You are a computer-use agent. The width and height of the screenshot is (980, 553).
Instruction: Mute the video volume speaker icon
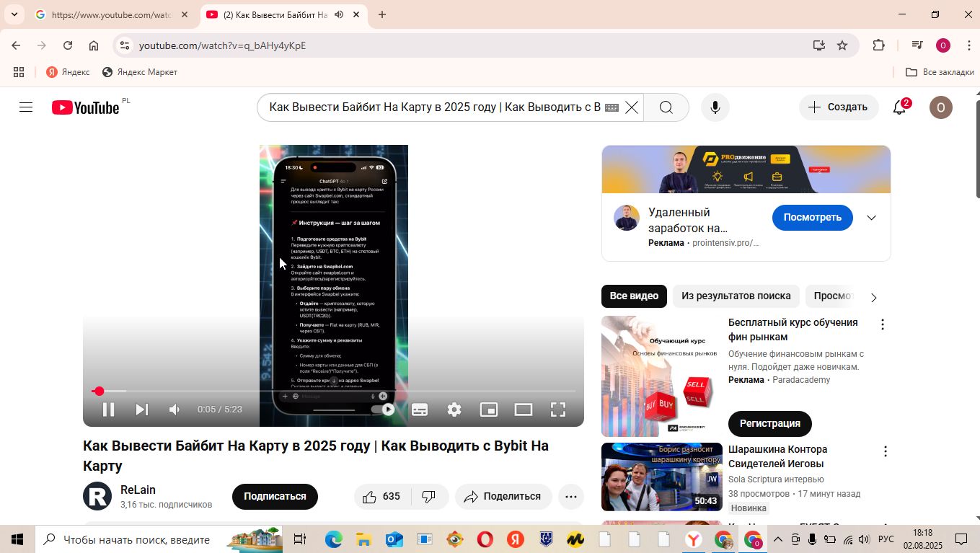coord(175,410)
